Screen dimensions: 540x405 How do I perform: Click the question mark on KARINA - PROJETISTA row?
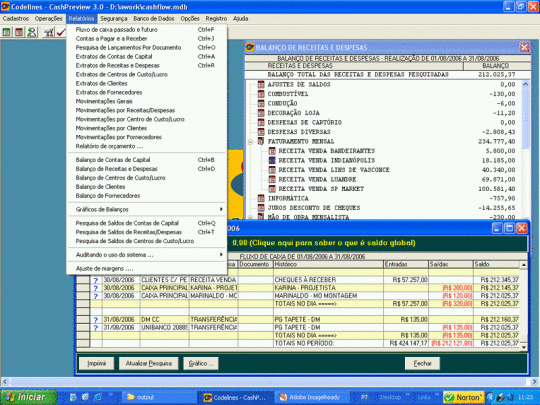(96, 288)
